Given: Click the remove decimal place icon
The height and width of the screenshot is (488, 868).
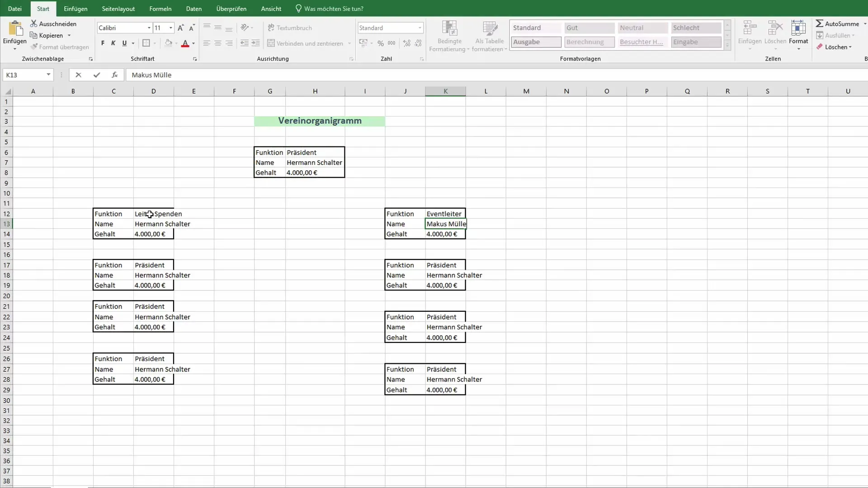Looking at the screenshot, I should [418, 43].
